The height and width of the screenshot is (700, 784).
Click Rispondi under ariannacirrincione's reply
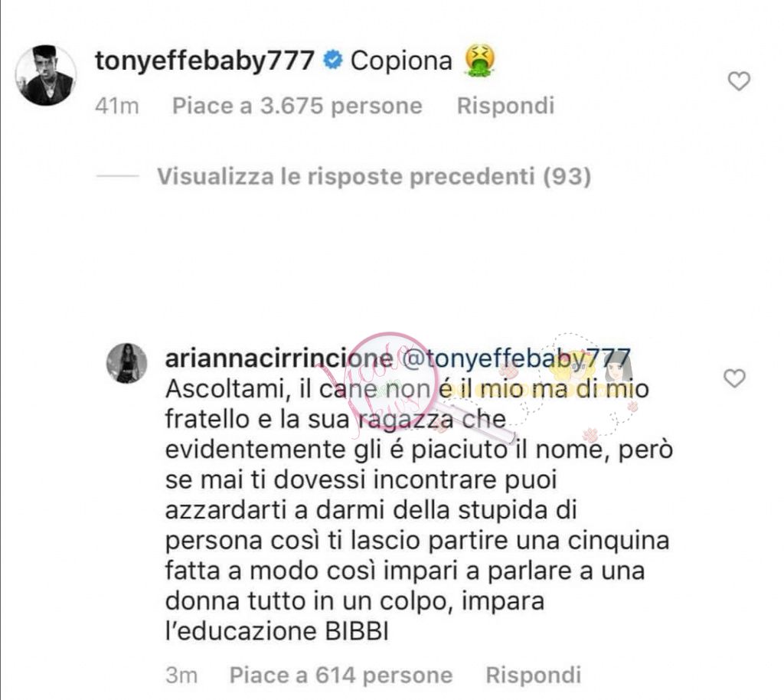tap(534, 675)
